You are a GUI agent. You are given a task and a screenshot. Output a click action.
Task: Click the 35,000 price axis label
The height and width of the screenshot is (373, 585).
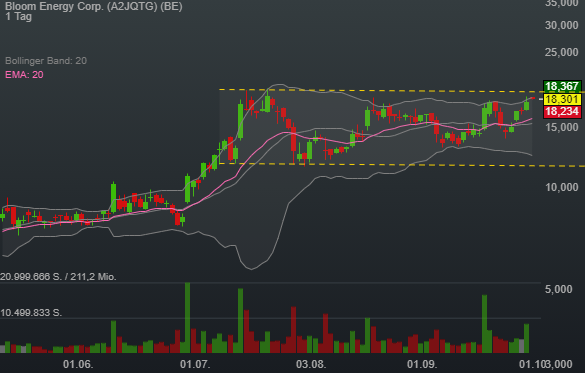562,3
